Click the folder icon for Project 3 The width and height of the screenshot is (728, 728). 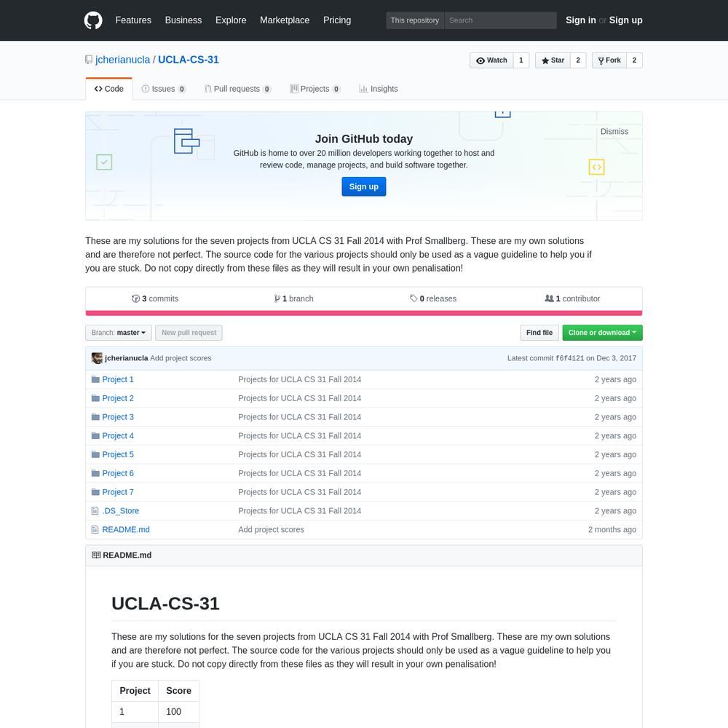[x=95, y=417]
